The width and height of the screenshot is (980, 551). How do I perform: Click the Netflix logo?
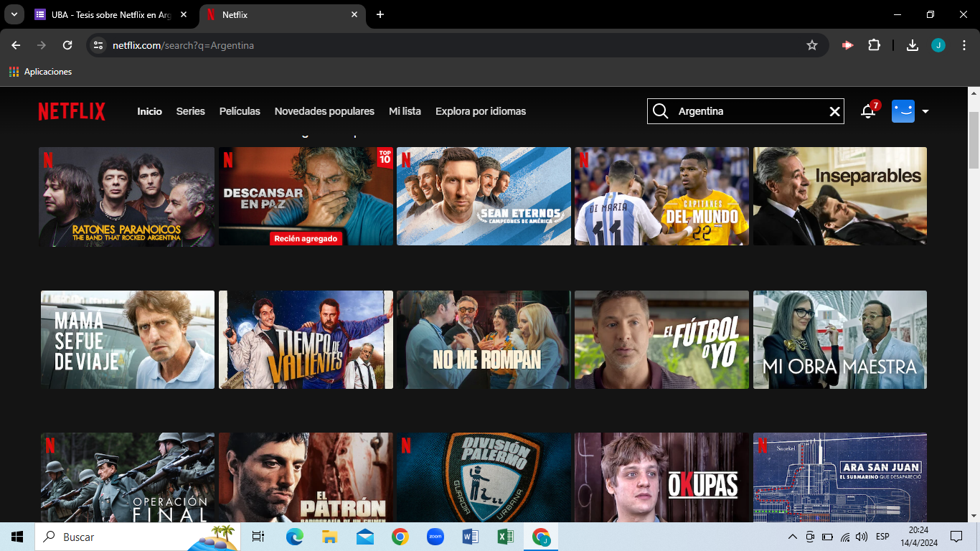click(72, 111)
